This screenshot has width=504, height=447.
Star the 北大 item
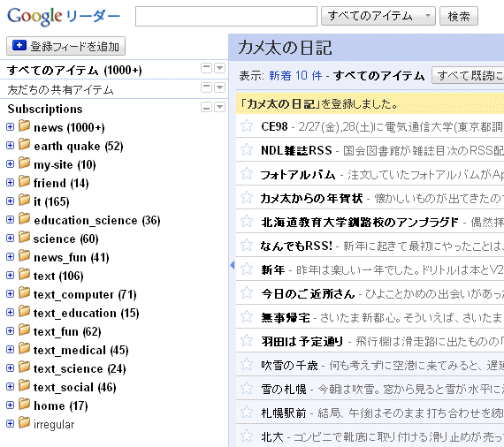(247, 436)
